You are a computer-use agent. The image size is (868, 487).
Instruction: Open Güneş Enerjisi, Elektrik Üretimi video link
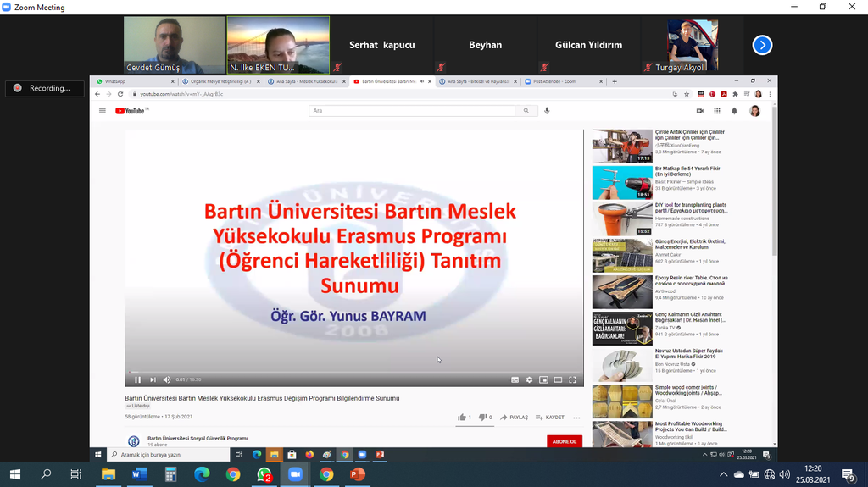(690, 244)
